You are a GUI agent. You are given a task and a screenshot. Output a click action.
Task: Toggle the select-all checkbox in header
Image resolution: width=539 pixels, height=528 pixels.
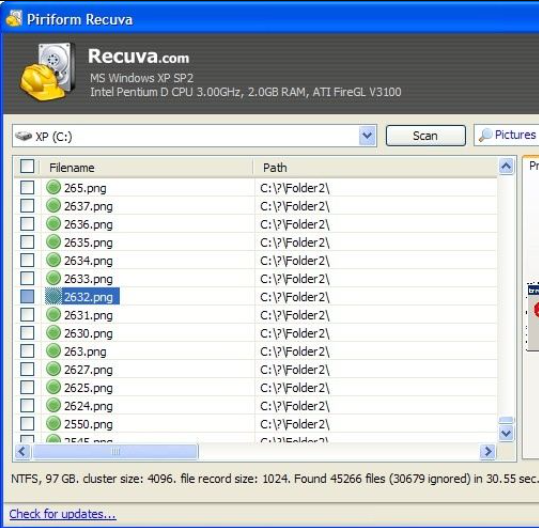coord(27,166)
